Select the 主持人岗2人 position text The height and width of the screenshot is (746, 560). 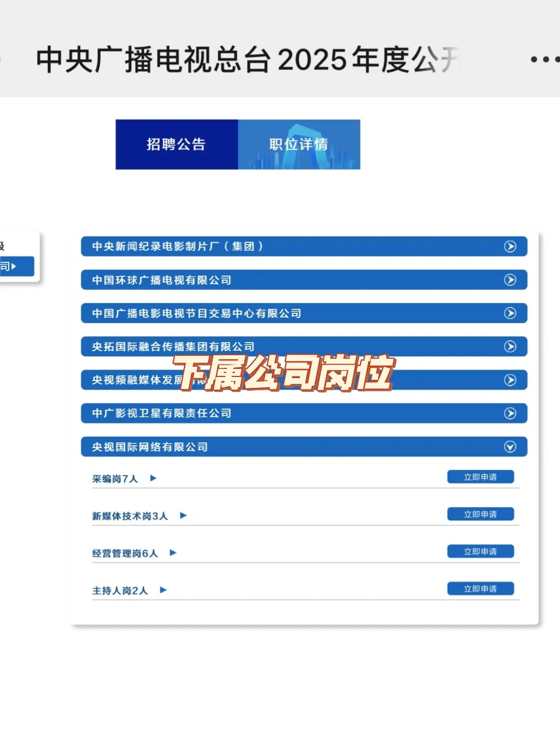[120, 590]
